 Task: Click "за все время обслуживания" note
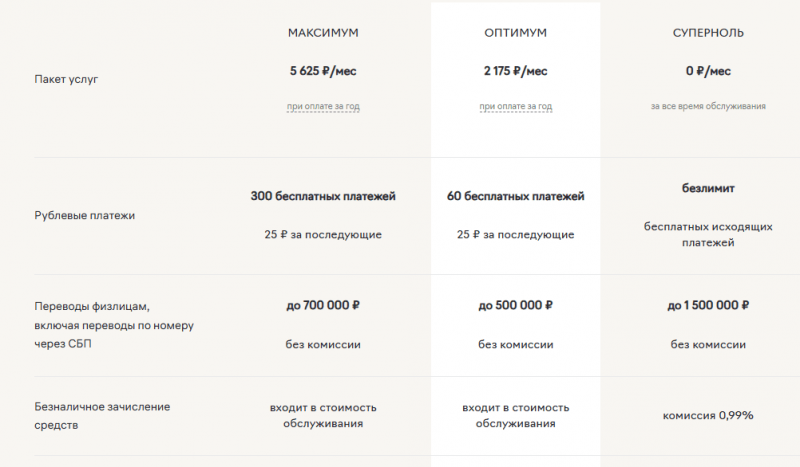(708, 105)
